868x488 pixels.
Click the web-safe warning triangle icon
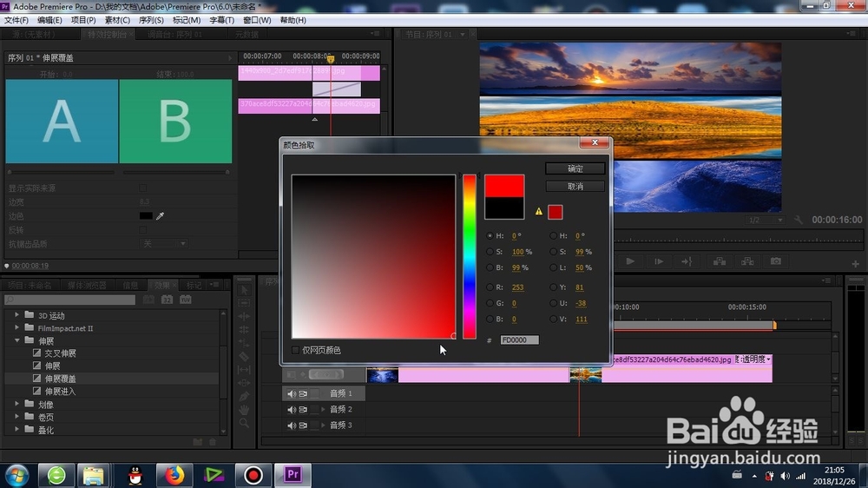(x=539, y=212)
